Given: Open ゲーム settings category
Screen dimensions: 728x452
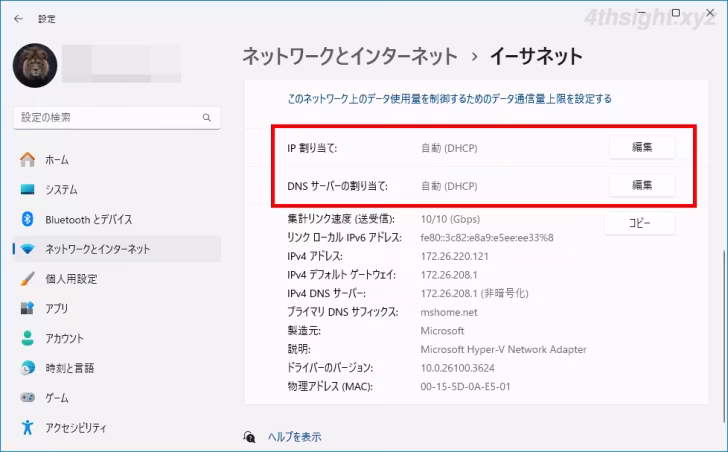Looking at the screenshot, I should coord(56,398).
